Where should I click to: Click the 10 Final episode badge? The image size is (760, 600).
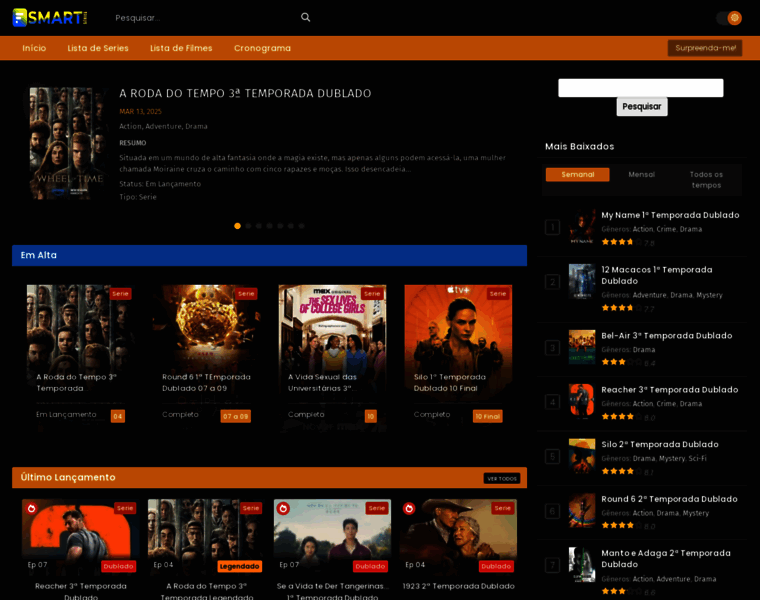(488, 416)
